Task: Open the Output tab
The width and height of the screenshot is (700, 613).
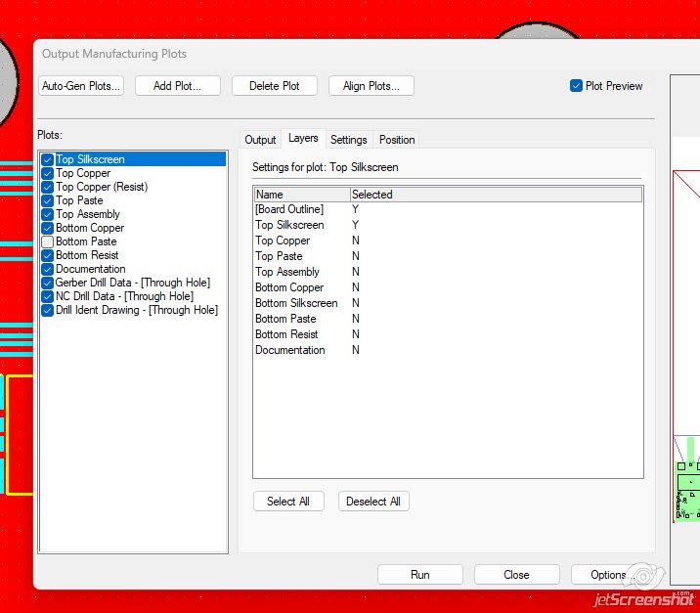Action: click(260, 140)
